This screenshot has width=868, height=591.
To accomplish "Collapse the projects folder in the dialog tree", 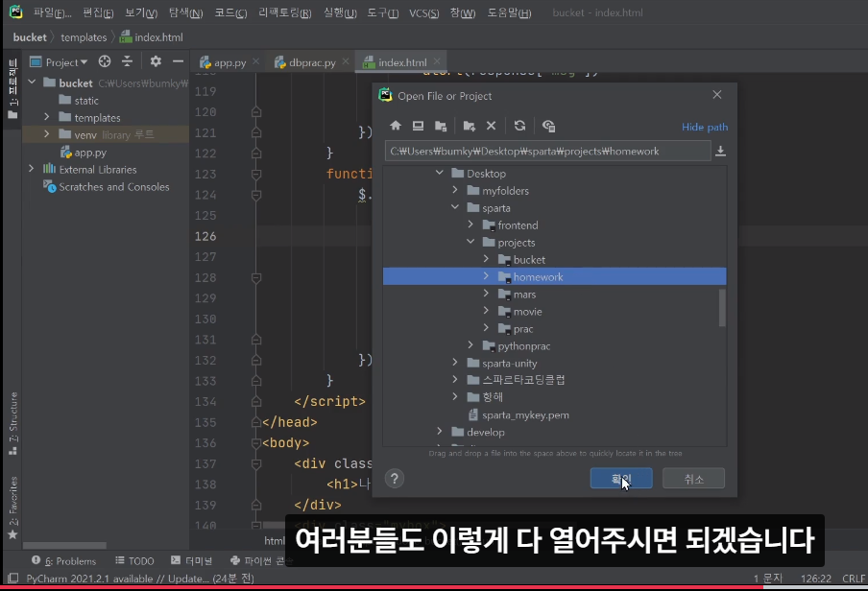I will coord(470,242).
